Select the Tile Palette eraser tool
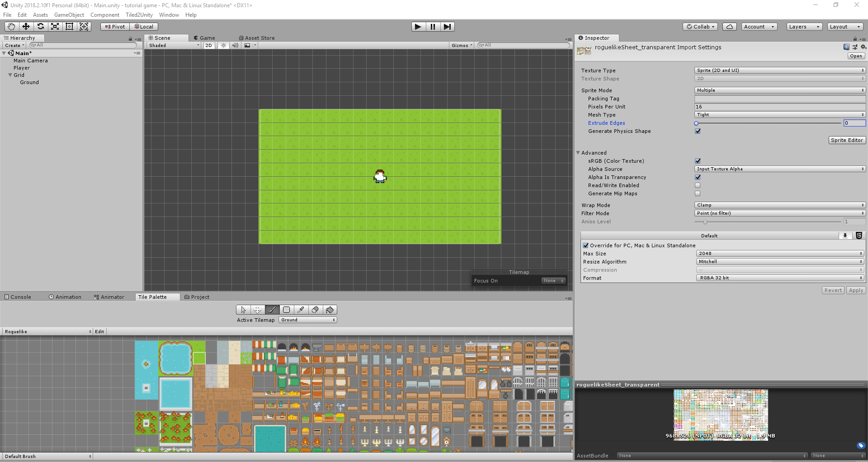Screen dimensions: 868x462 [315, 310]
